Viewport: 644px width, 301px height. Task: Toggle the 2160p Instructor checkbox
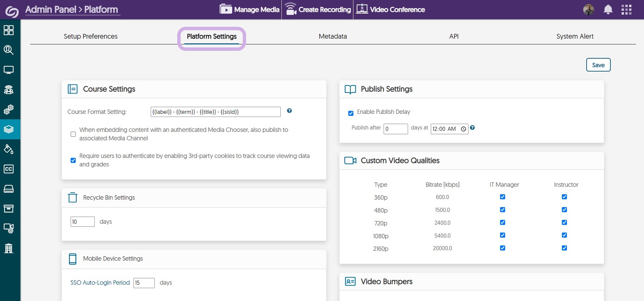click(x=564, y=248)
